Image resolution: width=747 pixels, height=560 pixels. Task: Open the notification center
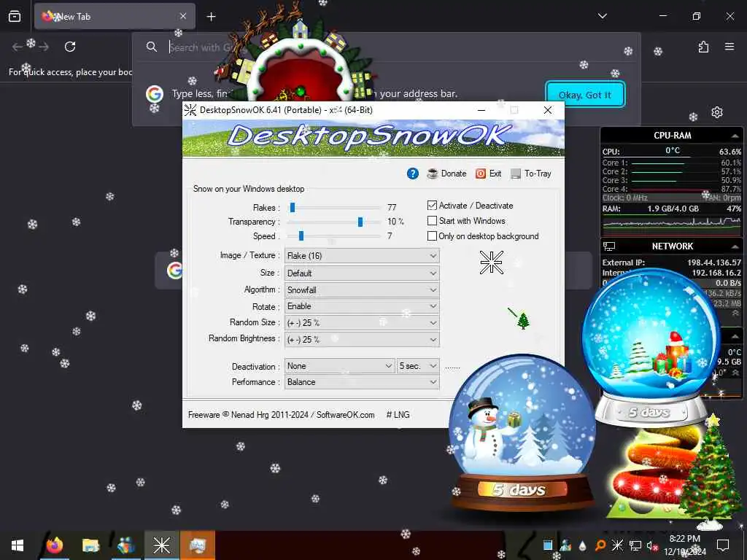coord(723,545)
